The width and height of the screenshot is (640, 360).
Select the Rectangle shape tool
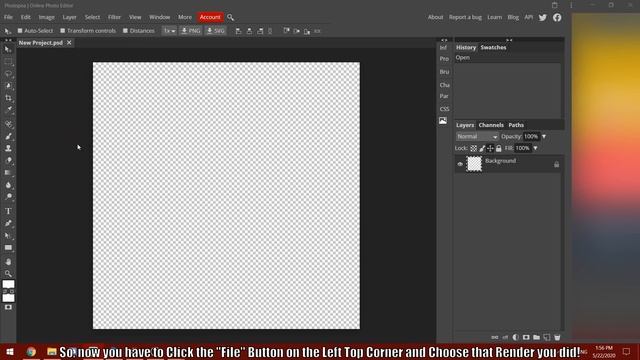pyautogui.click(x=8, y=248)
